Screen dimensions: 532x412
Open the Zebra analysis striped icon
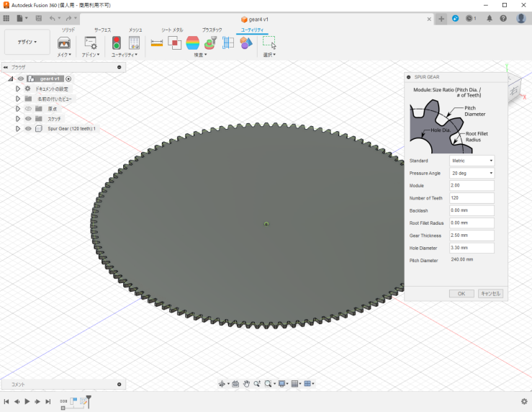192,42
